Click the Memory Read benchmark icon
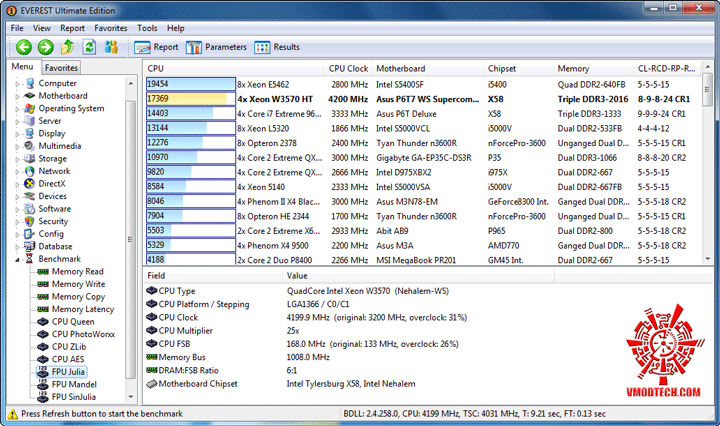Screen dimensions: 720x426 (x=43, y=272)
